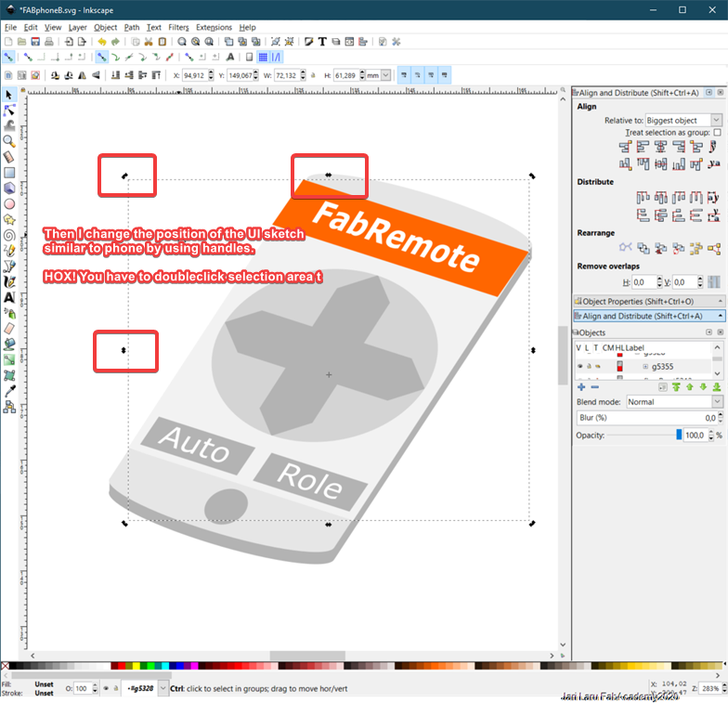
Task: Expand the g5355 tree node
Action: point(645,366)
